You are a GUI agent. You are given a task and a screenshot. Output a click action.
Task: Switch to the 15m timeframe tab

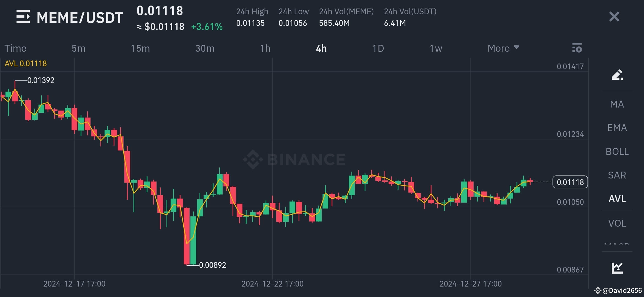(141, 48)
